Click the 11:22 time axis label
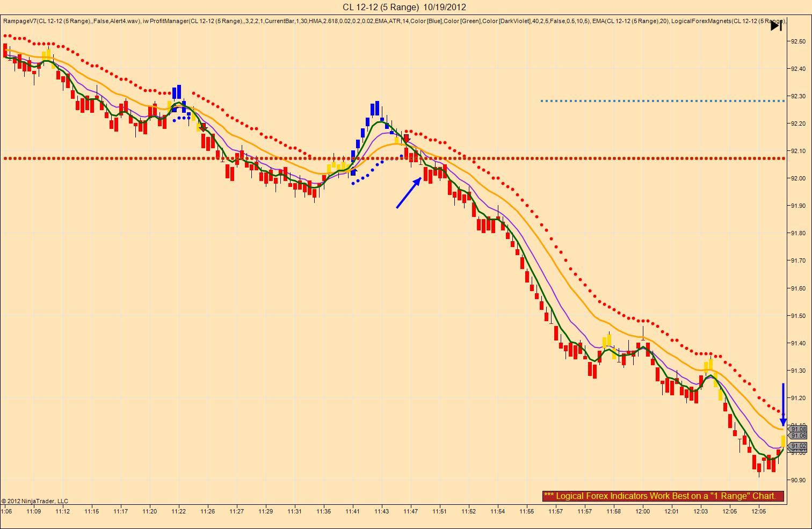Image resolution: width=812 pixels, height=529 pixels. tap(178, 511)
